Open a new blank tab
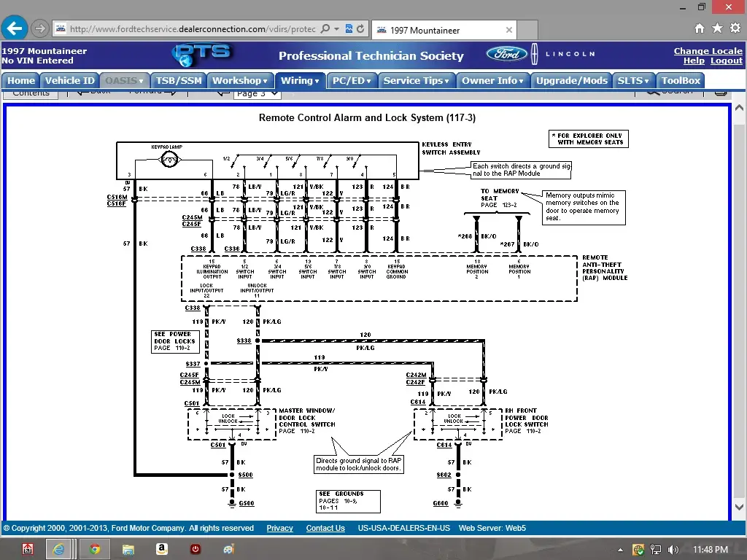747x560 pixels. (527, 30)
